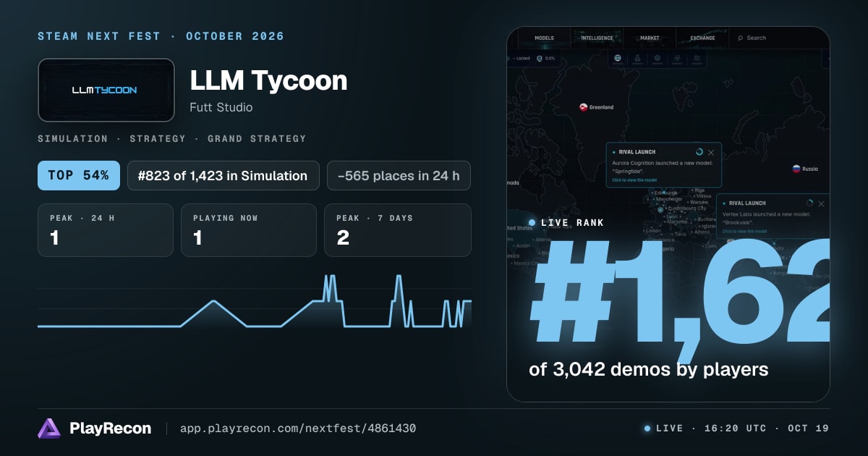The image size is (868, 456).
Task: Click the timer ring on Aurora Cognition popup
Action: 699,152
